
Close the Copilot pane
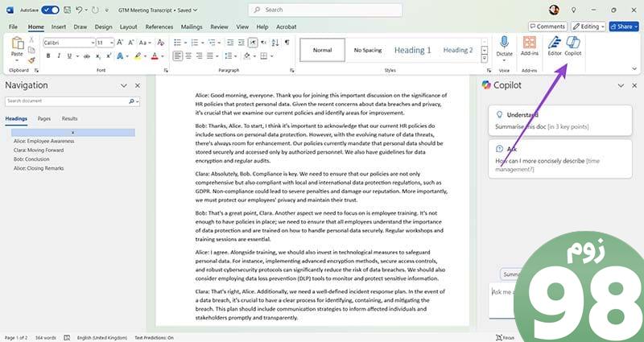coord(634,85)
